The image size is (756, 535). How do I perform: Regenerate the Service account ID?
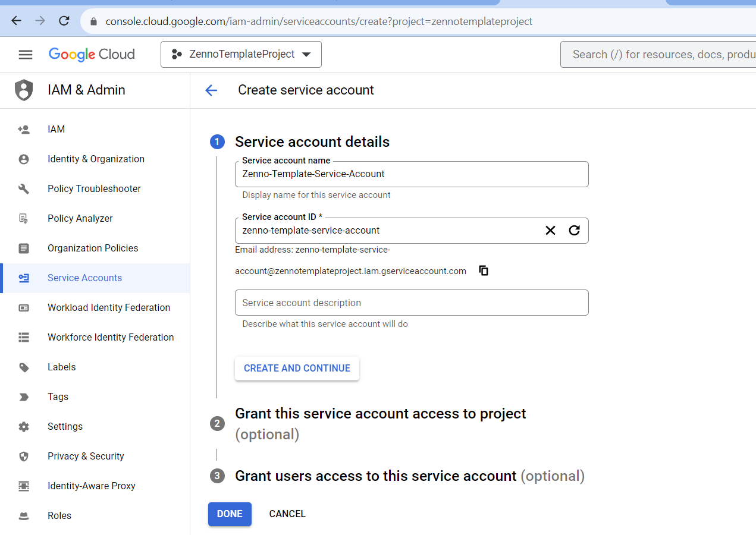(x=574, y=231)
